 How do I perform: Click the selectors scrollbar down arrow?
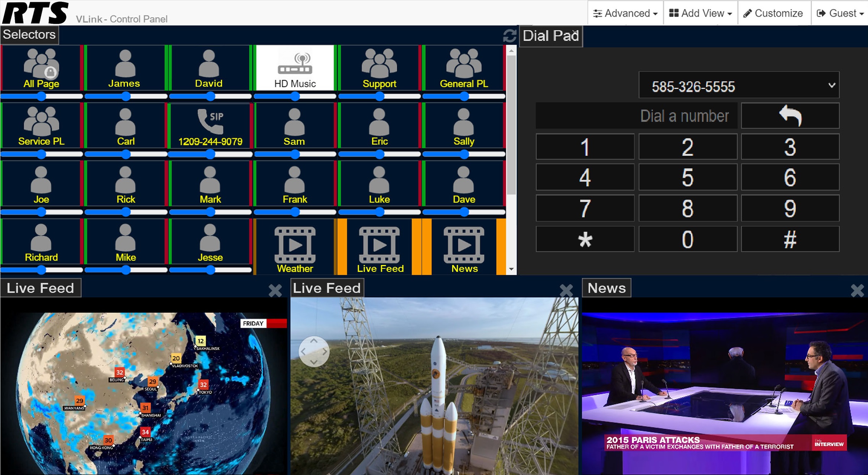[x=511, y=270]
